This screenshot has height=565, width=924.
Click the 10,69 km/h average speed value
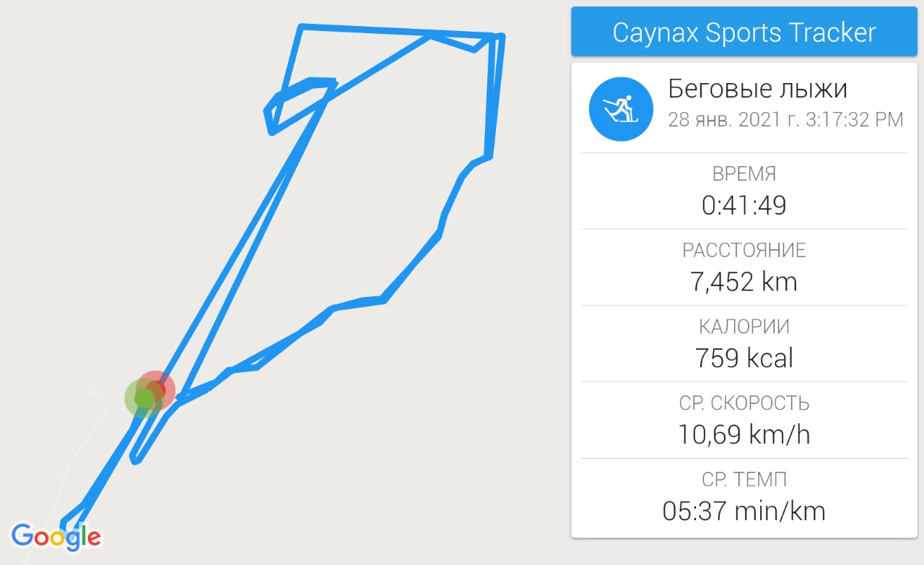744,435
